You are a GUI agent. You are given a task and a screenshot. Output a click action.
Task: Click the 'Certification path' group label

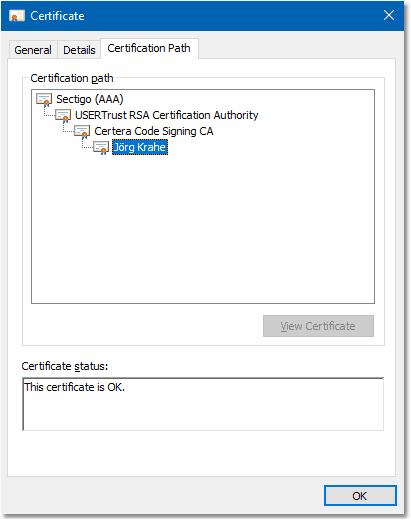pyautogui.click(x=72, y=78)
